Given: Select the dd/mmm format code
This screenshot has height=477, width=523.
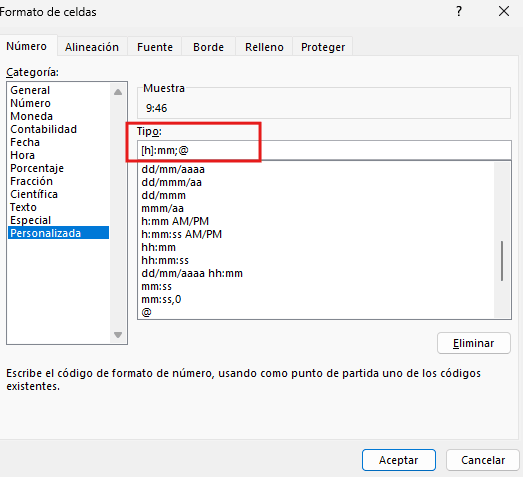Looking at the screenshot, I should 316,195.
